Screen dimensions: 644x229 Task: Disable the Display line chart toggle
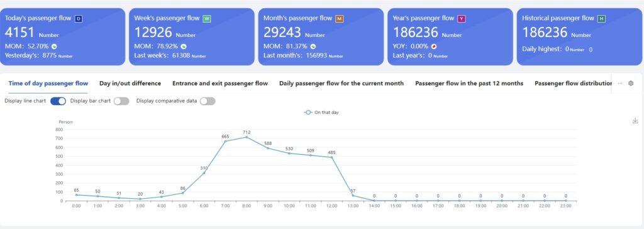click(x=58, y=101)
